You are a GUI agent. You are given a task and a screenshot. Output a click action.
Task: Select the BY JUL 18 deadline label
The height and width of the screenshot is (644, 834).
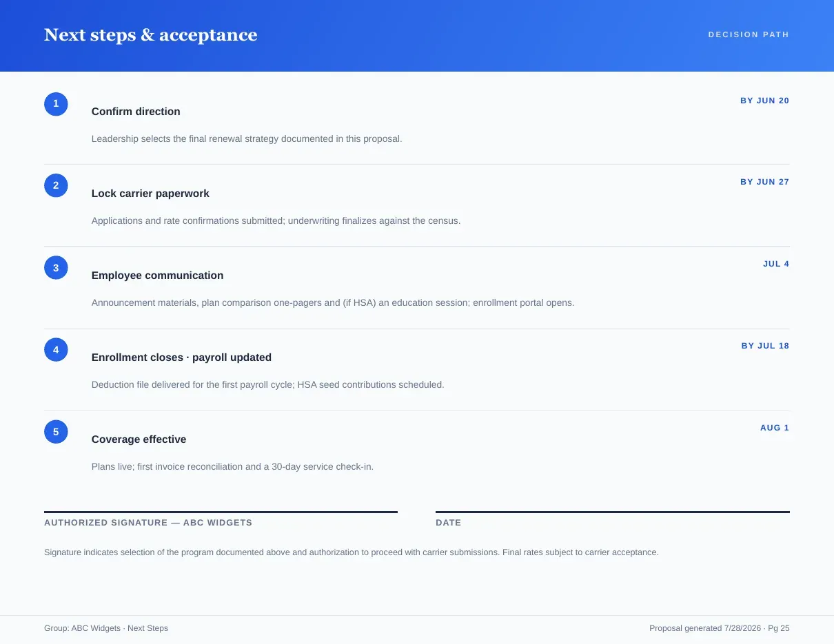pos(765,346)
